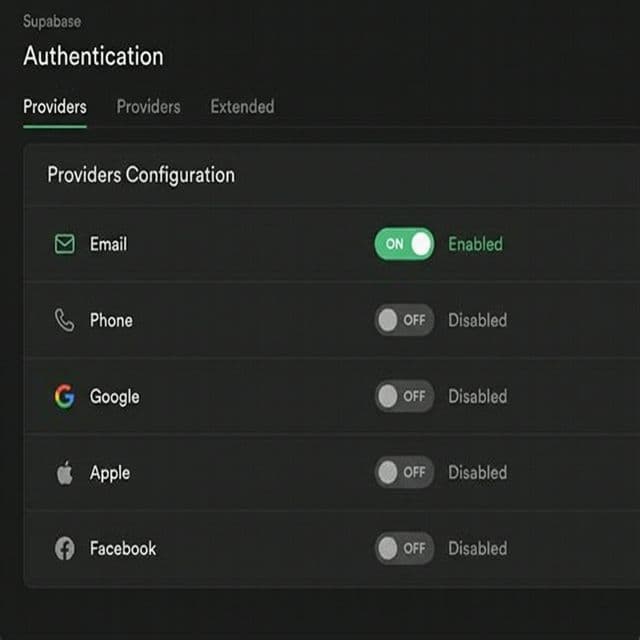
Task: Click the Apple logo icon
Action: tap(64, 473)
